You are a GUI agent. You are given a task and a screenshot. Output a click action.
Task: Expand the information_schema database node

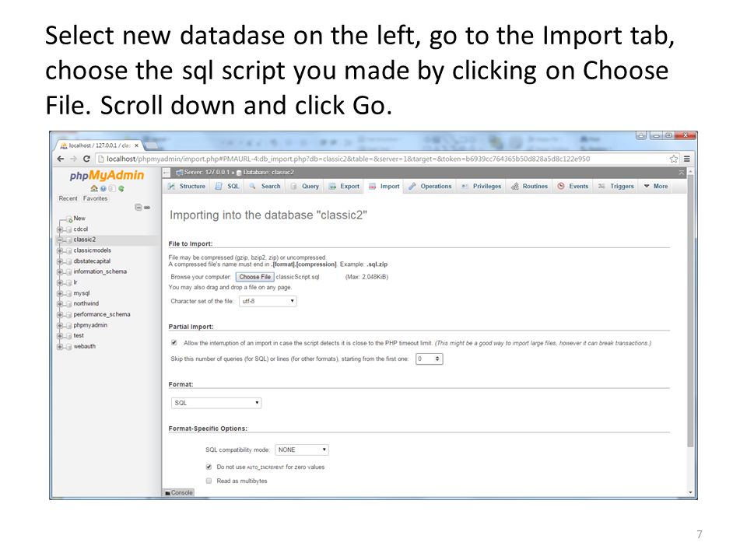click(60, 272)
